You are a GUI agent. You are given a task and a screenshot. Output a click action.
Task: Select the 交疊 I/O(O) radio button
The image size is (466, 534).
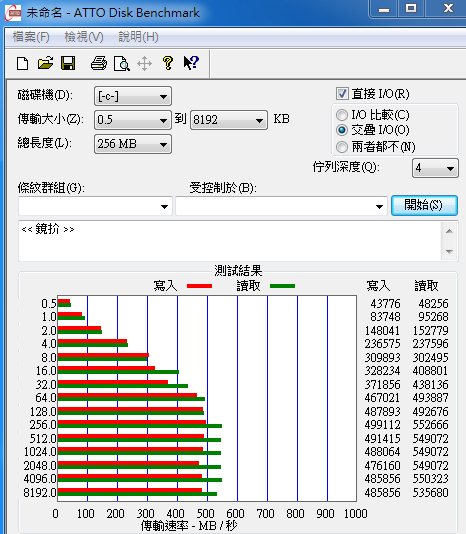click(342, 130)
